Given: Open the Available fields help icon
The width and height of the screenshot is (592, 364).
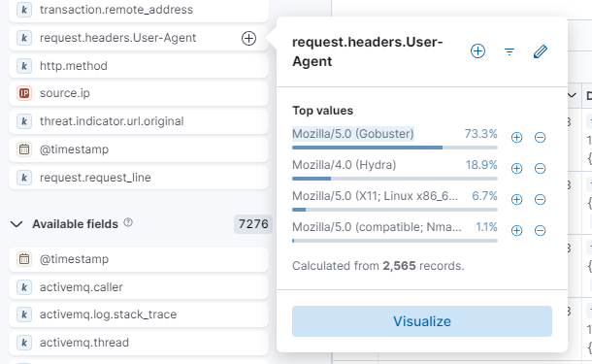Looking at the screenshot, I should click(x=128, y=223).
